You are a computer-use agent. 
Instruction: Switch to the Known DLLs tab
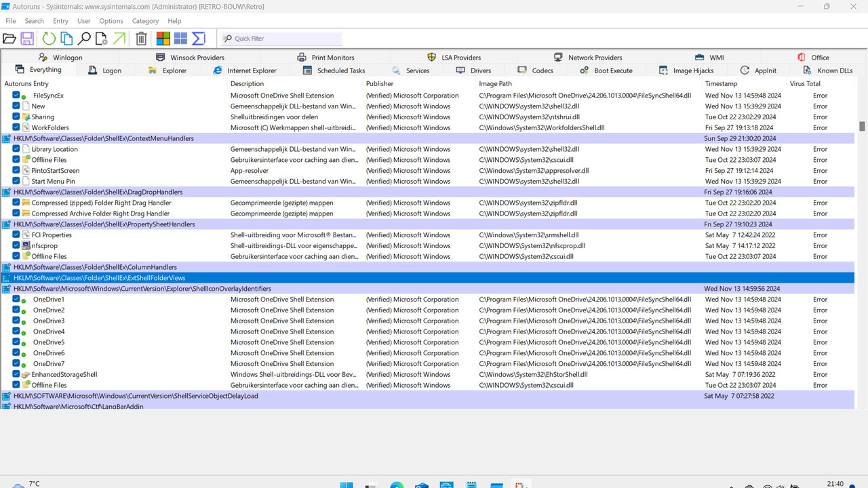828,70
